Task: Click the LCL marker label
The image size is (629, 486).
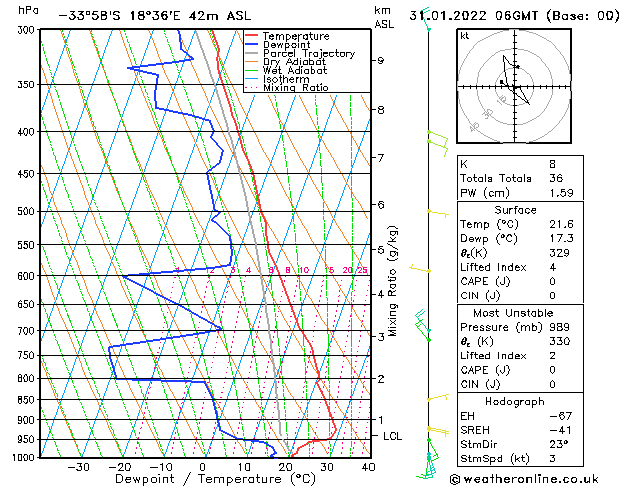Action: point(392,436)
